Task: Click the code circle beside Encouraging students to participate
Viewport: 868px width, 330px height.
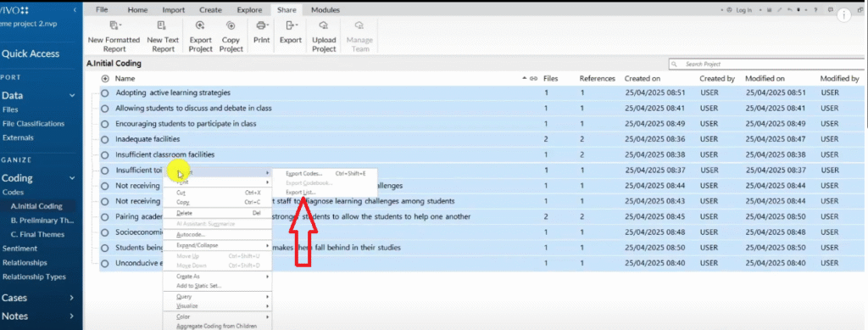Action: pyautogui.click(x=104, y=124)
